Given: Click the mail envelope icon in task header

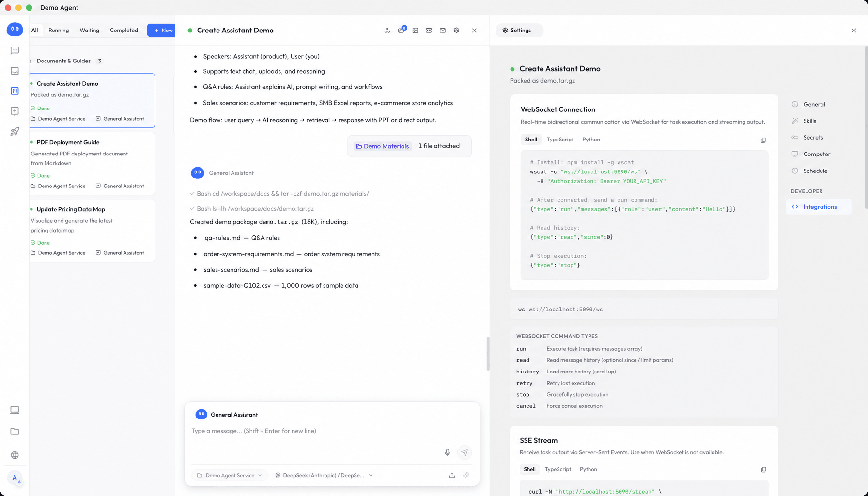Looking at the screenshot, I should coord(443,31).
